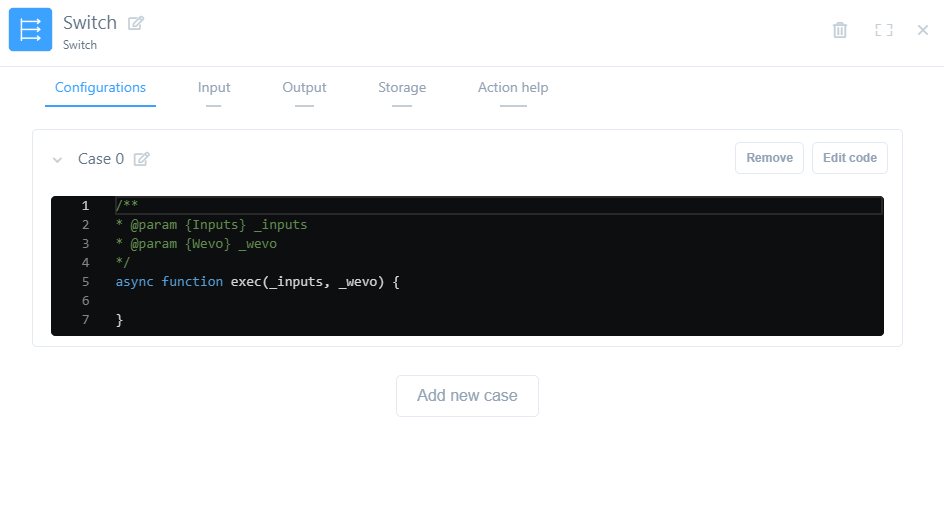Click line number 1 in editor gutter
Screen dimensions: 944x510
pyautogui.click(x=85, y=206)
